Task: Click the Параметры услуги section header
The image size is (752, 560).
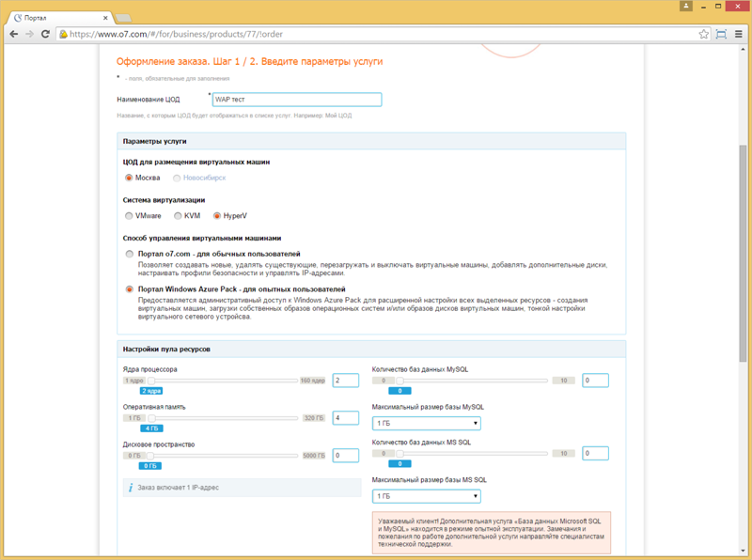Action: point(371,141)
